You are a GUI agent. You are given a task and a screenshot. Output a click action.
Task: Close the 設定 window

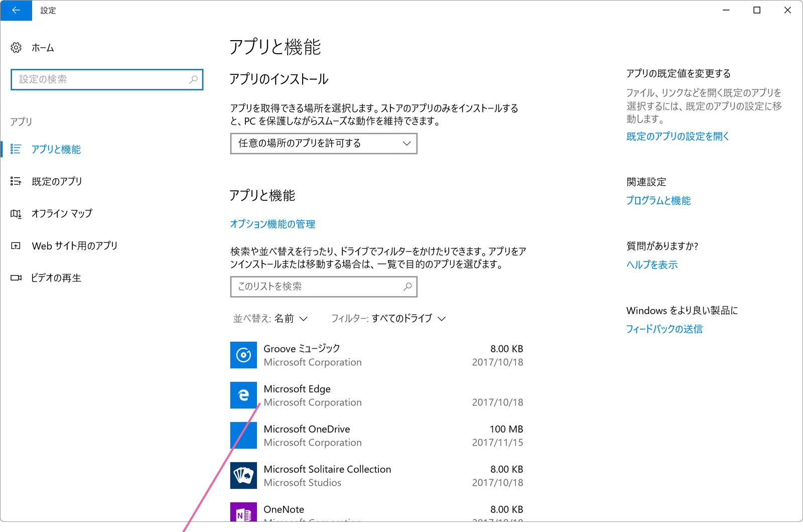point(787,10)
